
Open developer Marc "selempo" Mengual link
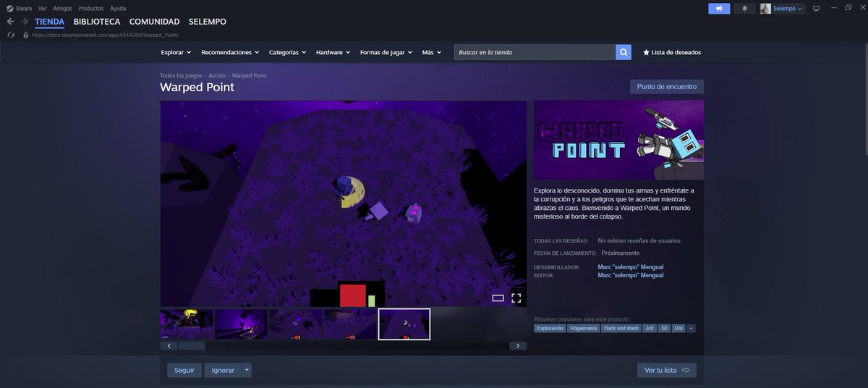click(x=631, y=267)
